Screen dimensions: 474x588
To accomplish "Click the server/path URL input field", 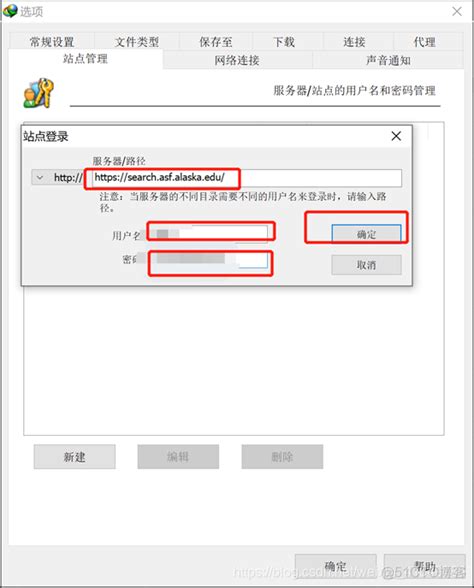I will (x=247, y=178).
